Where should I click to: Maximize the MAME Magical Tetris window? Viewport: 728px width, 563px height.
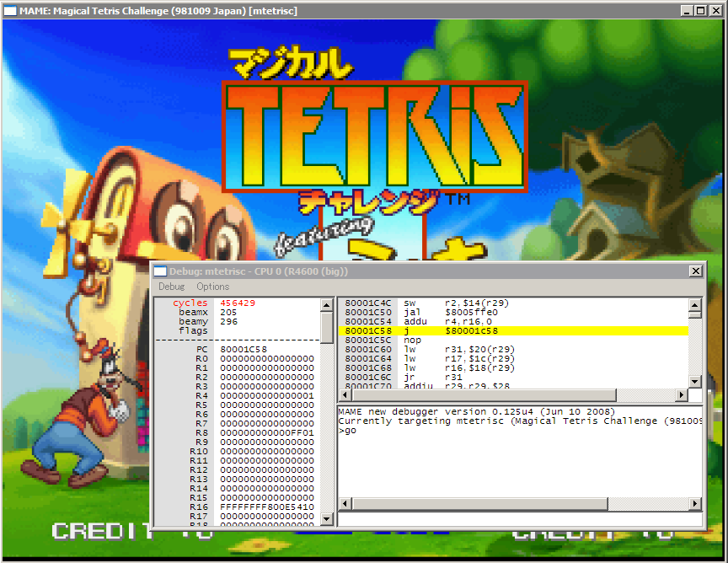[x=701, y=10]
